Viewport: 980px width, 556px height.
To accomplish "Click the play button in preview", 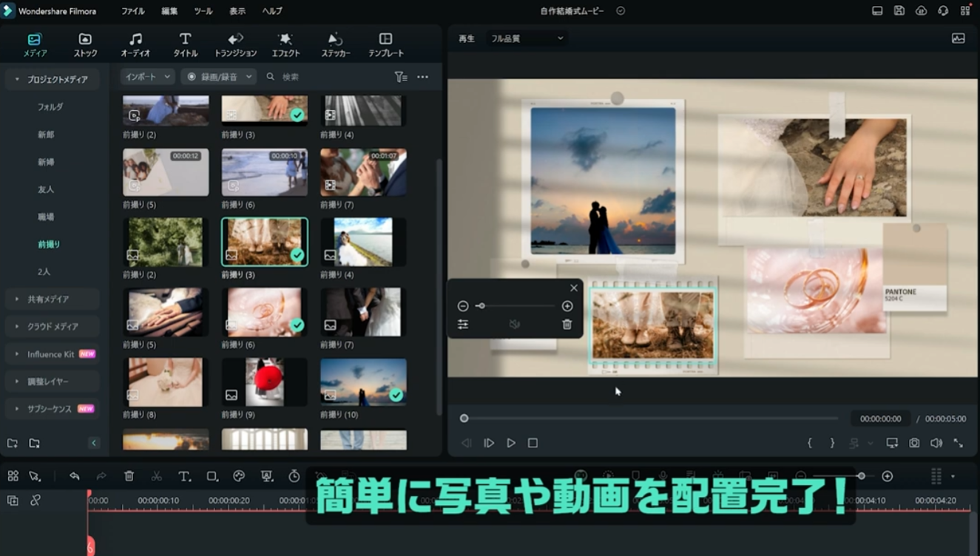I will (x=510, y=443).
